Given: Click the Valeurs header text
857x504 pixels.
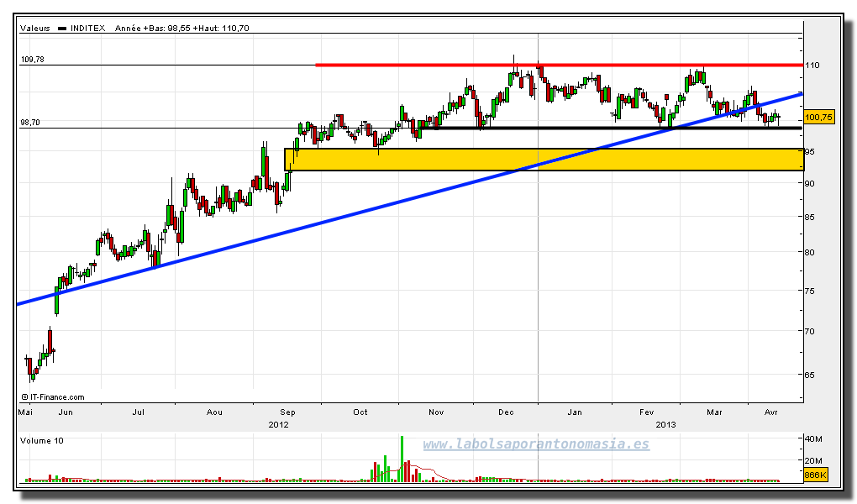Looking at the screenshot, I should click(x=35, y=28).
